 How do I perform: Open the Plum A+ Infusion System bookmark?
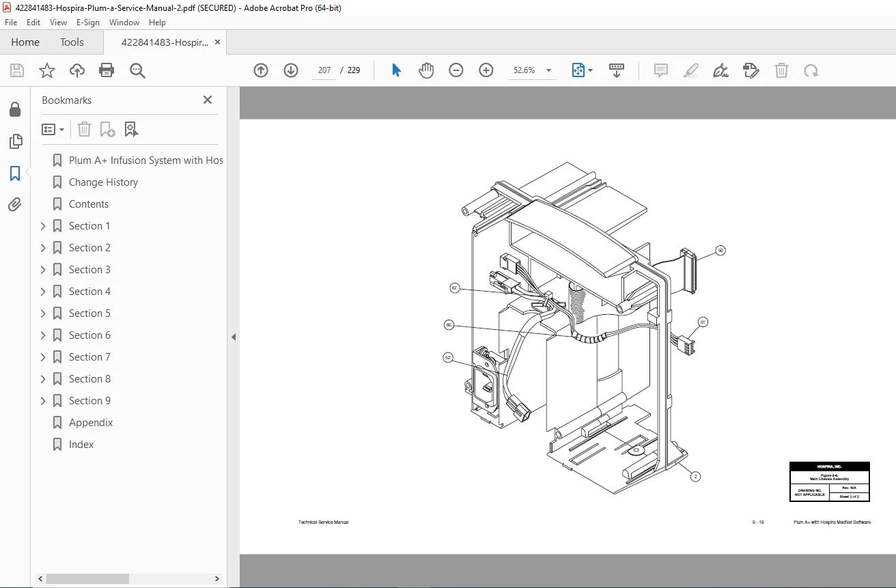tap(145, 160)
